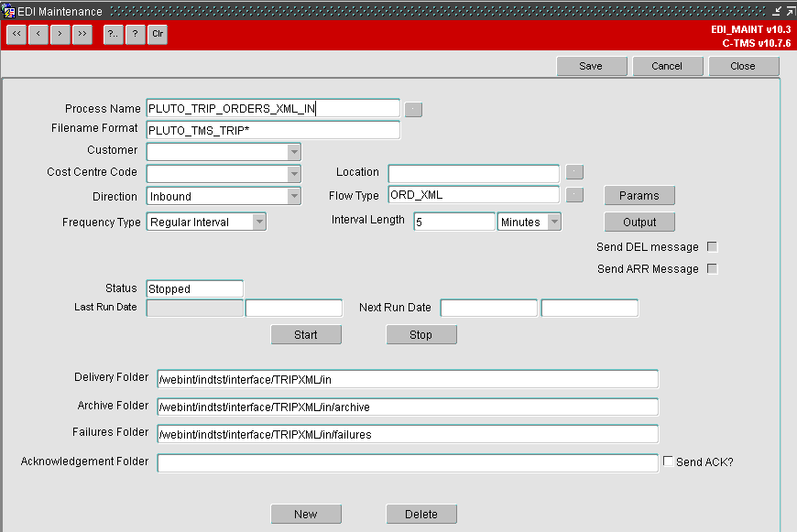This screenshot has width=797, height=532.
Task: Enable the Send DEL message checkbox
Action: (x=712, y=247)
